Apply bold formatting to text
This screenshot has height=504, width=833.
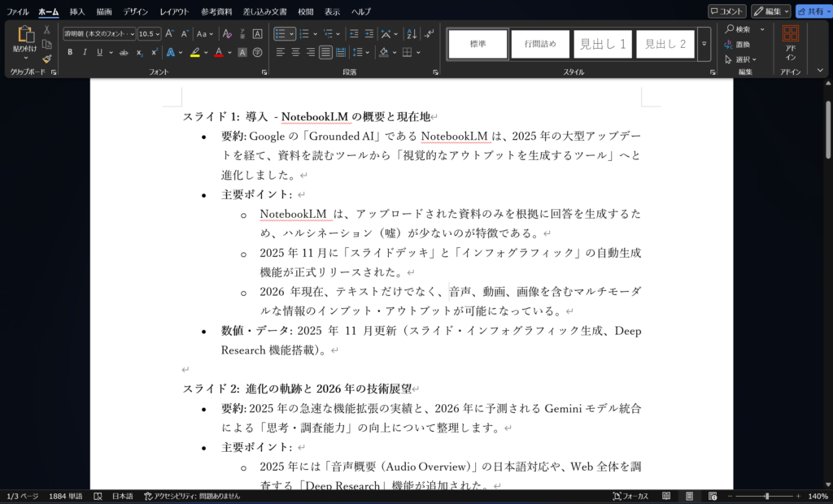click(x=71, y=52)
